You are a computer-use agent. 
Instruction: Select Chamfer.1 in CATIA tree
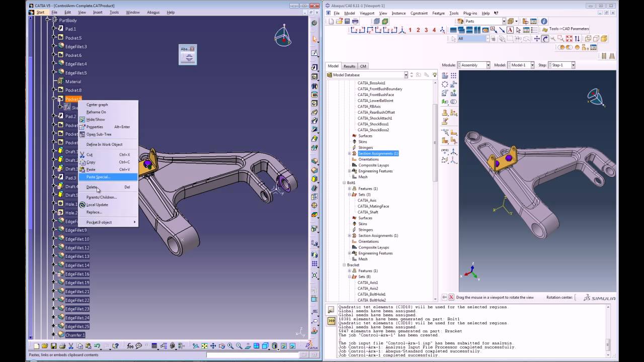click(x=75, y=335)
